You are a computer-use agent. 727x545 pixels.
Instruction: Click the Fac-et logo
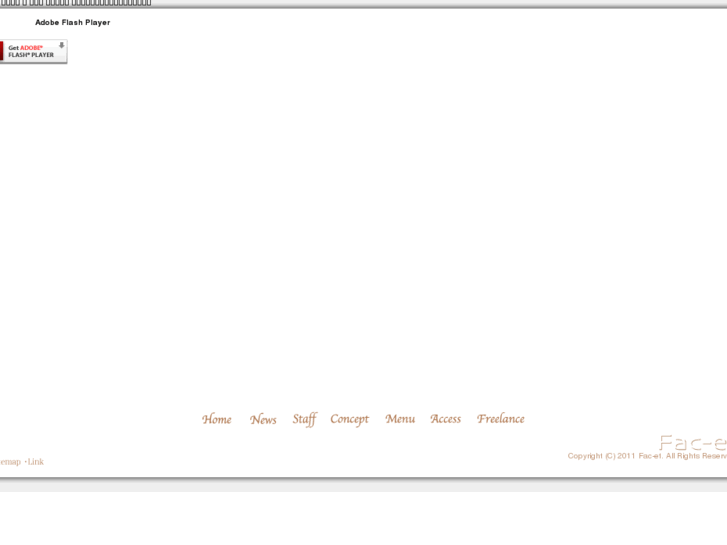[x=693, y=443]
